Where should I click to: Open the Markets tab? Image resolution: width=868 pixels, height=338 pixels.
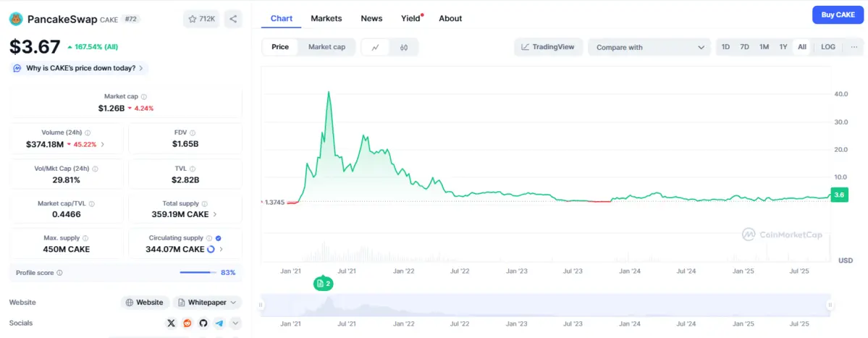point(326,18)
